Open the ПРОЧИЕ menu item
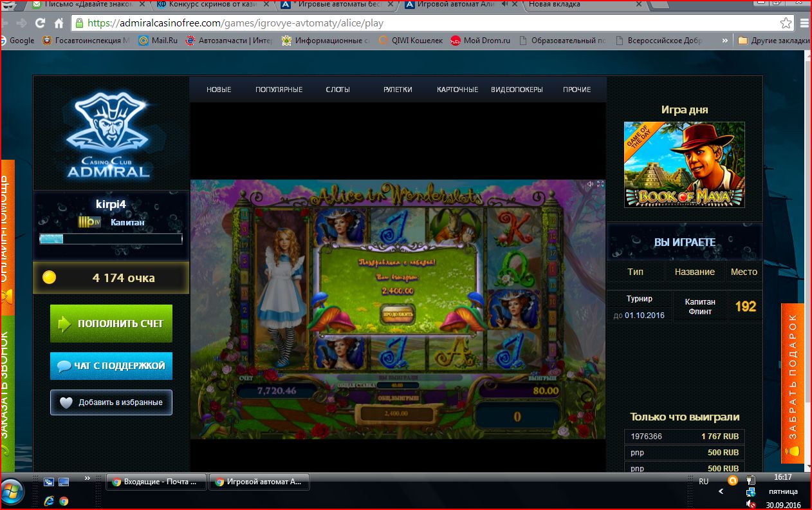812x510 pixels. [577, 90]
